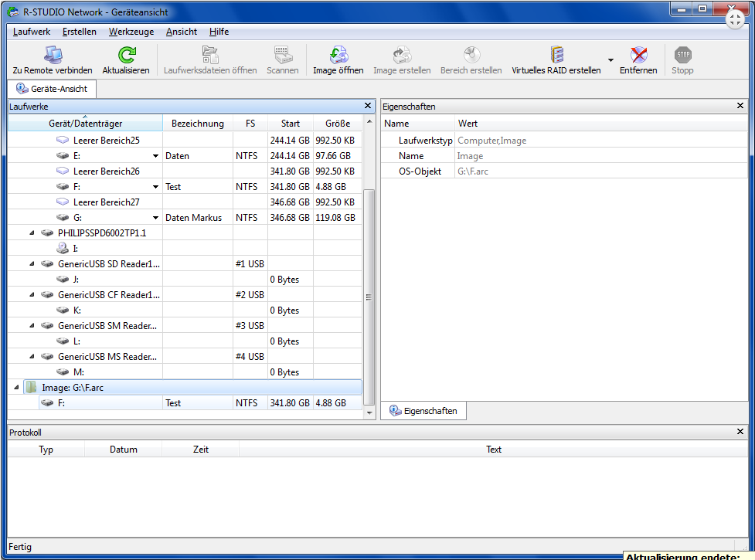Click the OS-Objekt value G:\F.arc
755x560 pixels.
(x=473, y=171)
